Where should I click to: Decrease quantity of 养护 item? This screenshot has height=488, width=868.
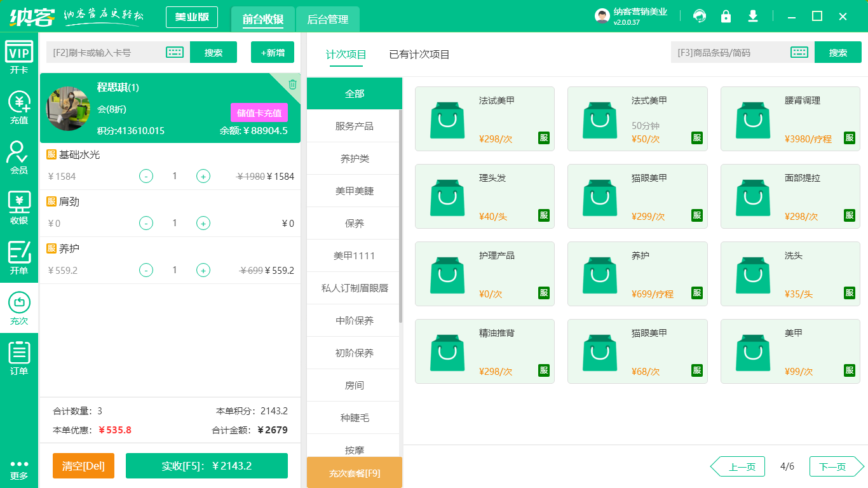pyautogui.click(x=146, y=270)
